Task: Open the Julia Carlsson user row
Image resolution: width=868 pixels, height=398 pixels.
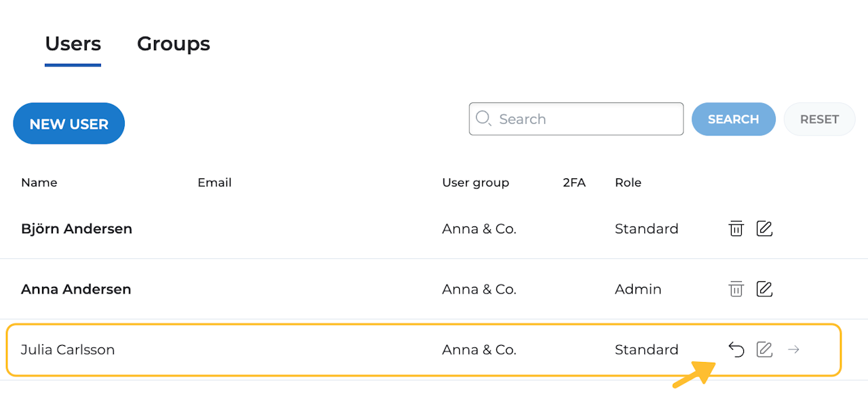Action: coord(68,350)
